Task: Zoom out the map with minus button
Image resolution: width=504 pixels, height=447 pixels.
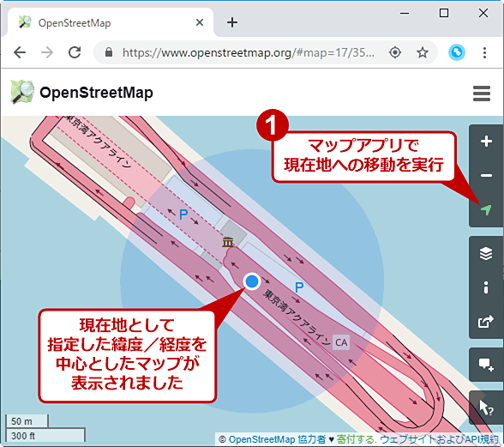Action: coord(486,176)
